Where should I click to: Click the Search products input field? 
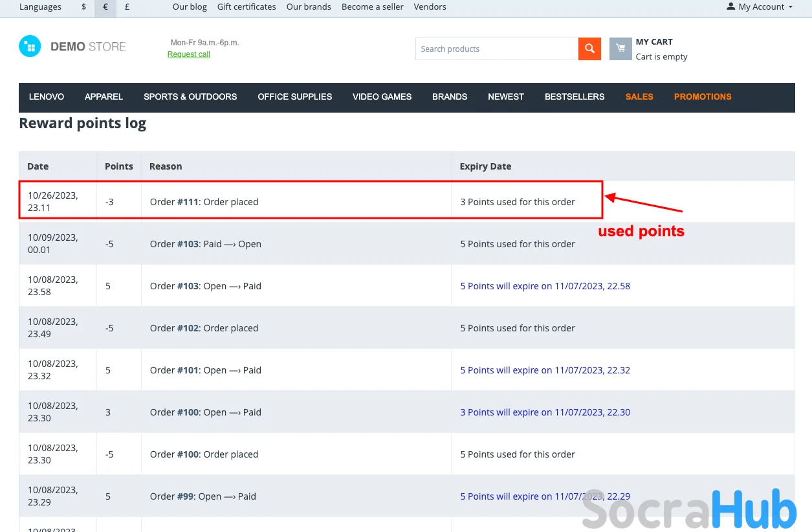point(496,49)
